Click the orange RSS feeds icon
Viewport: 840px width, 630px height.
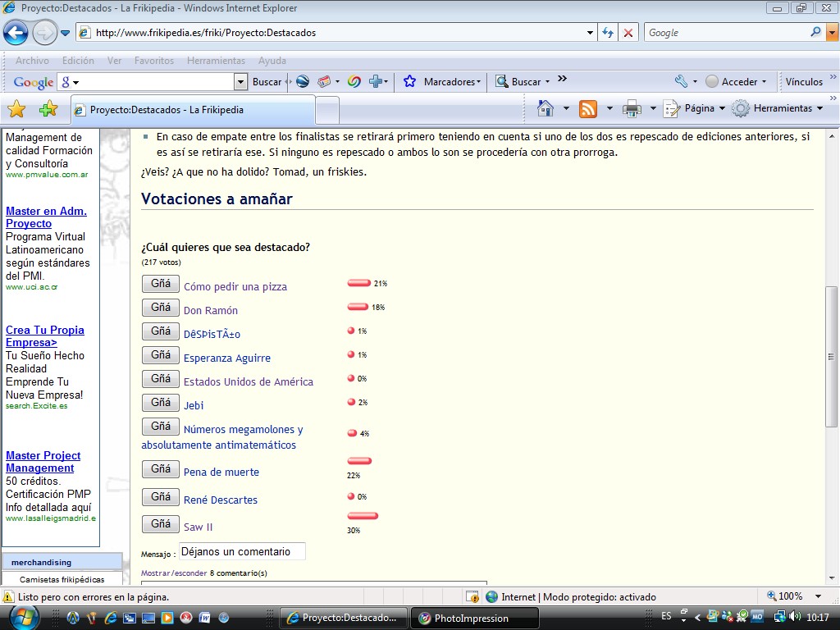point(588,108)
